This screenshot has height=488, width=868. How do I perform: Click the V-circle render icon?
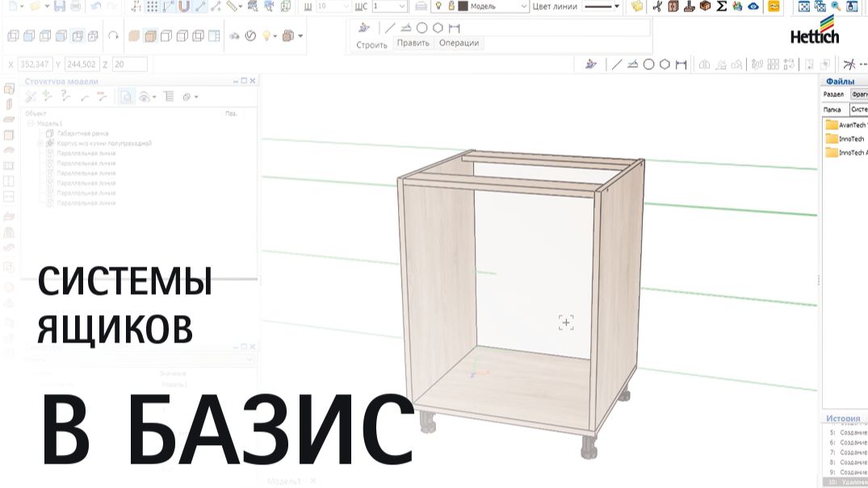tap(250, 36)
